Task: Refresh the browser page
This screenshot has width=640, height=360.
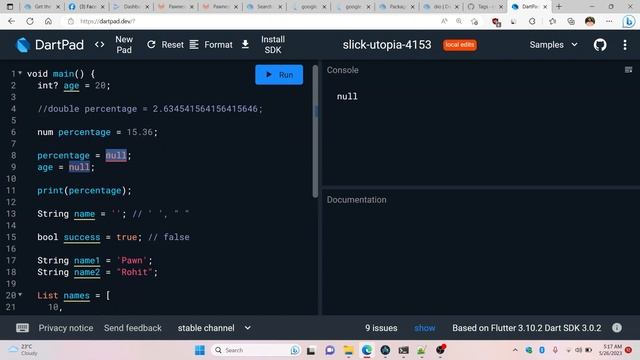Action: [x=30, y=21]
